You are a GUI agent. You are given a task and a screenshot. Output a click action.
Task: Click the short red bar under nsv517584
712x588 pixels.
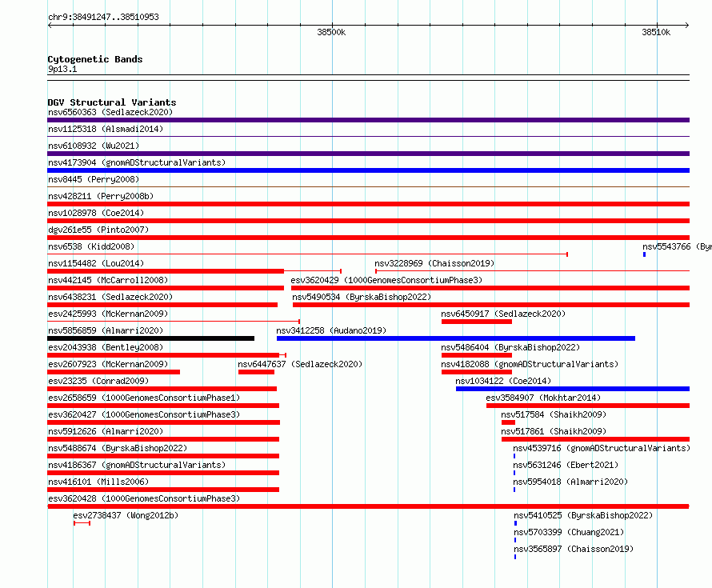click(x=508, y=422)
